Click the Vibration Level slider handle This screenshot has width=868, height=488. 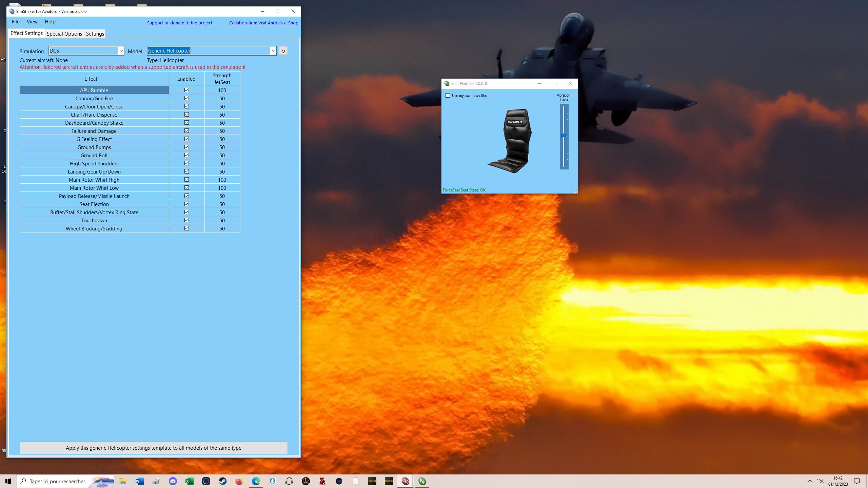pos(564,135)
